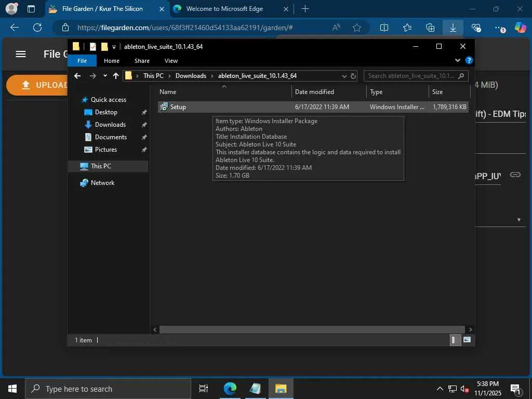
Task: Open the recent locations dropdown arrow
Action: [105, 76]
